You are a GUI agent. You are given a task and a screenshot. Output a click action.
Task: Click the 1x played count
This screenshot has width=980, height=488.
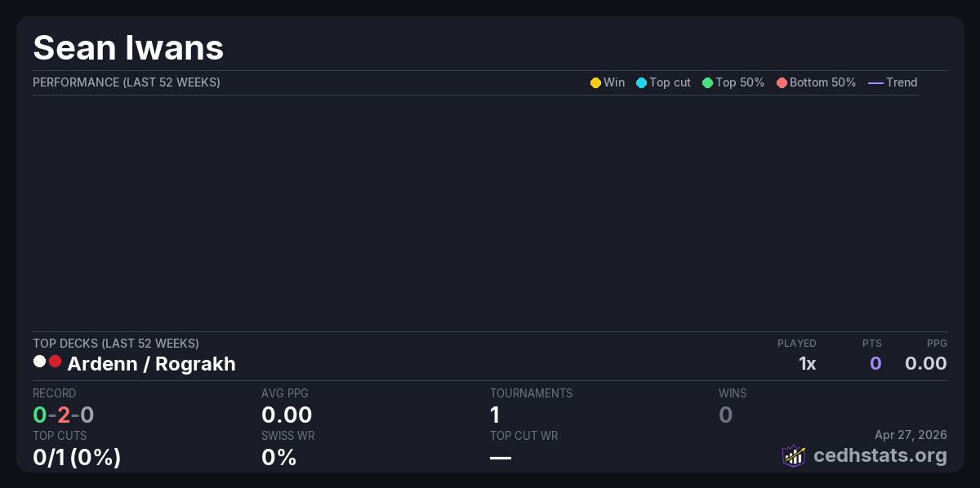tap(807, 364)
